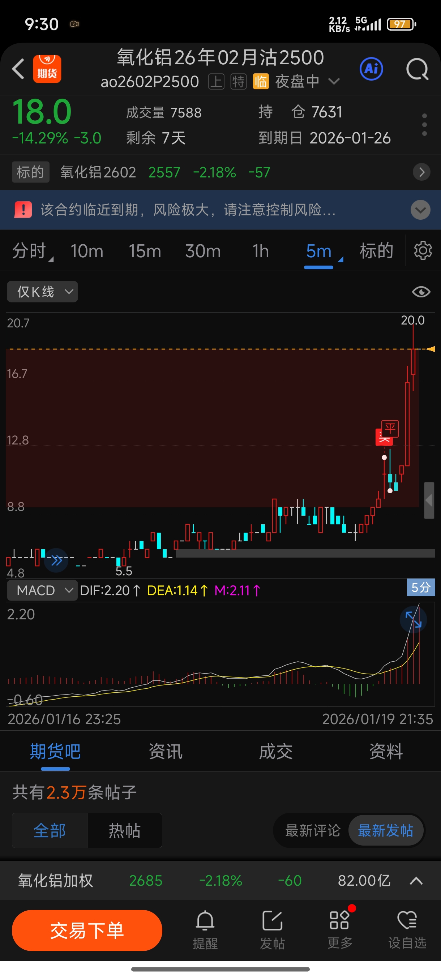Select the 热帖 posts filter

click(125, 830)
